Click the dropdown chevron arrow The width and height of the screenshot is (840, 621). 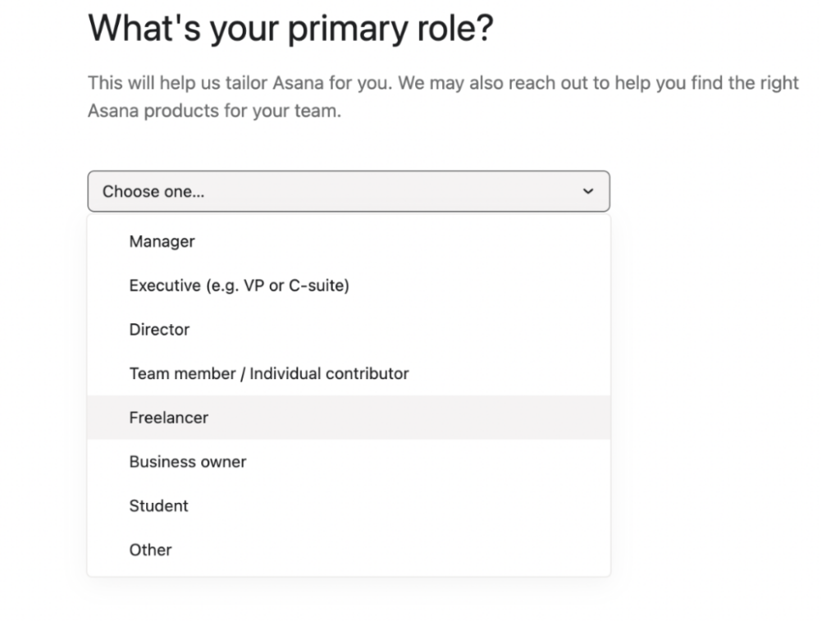[587, 190]
